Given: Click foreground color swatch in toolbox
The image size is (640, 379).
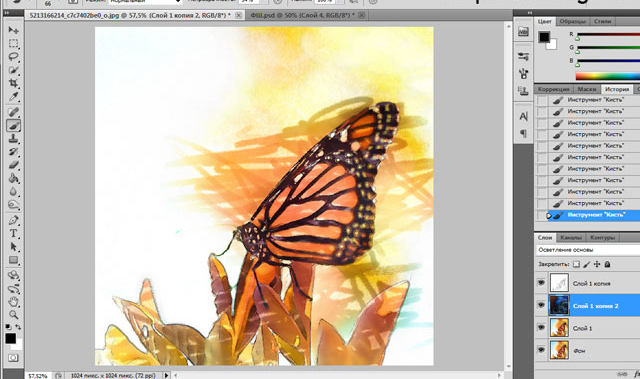Looking at the screenshot, I should click(x=10, y=338).
